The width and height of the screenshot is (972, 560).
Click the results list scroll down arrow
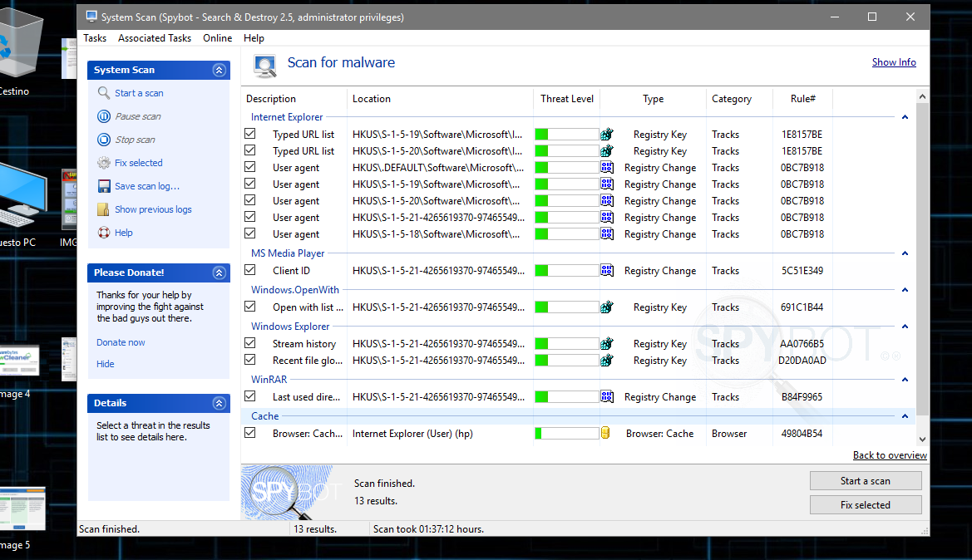point(922,440)
